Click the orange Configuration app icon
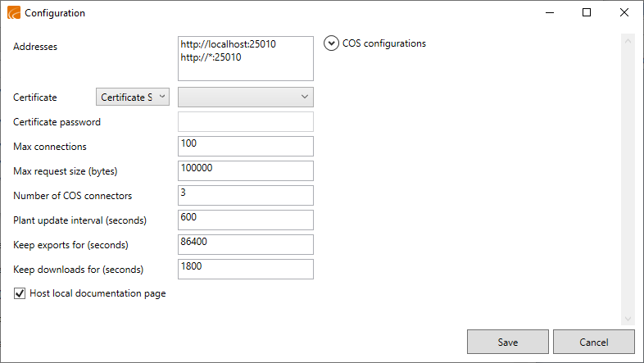 [14, 13]
